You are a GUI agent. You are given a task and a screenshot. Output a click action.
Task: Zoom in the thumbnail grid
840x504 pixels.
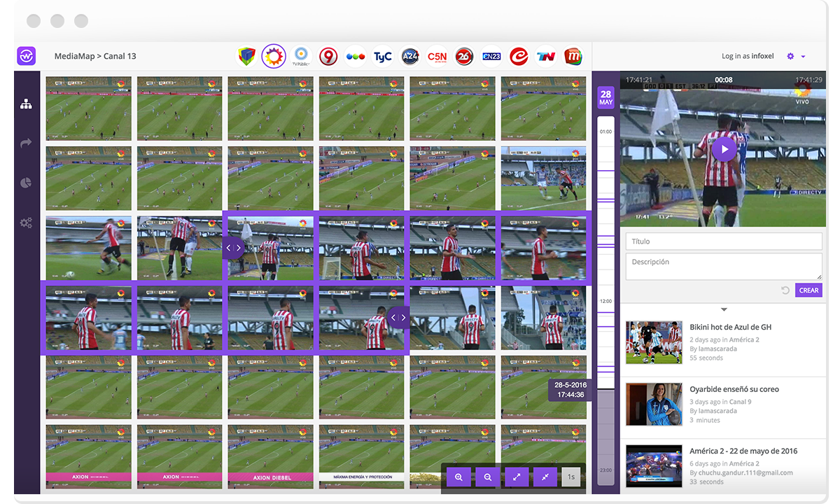tap(459, 477)
